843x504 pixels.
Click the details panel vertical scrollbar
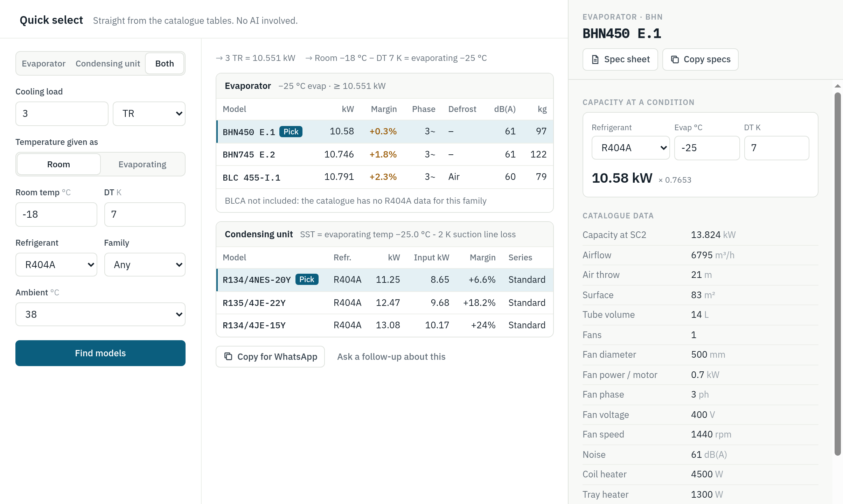click(837, 274)
